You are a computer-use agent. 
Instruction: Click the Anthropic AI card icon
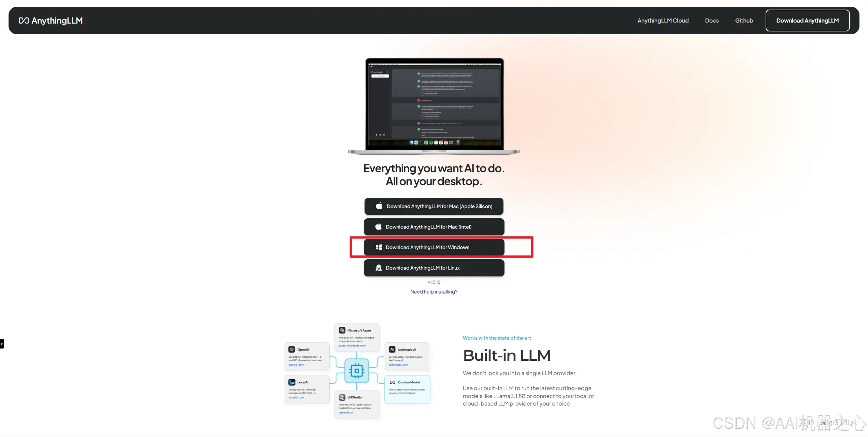pyautogui.click(x=392, y=350)
